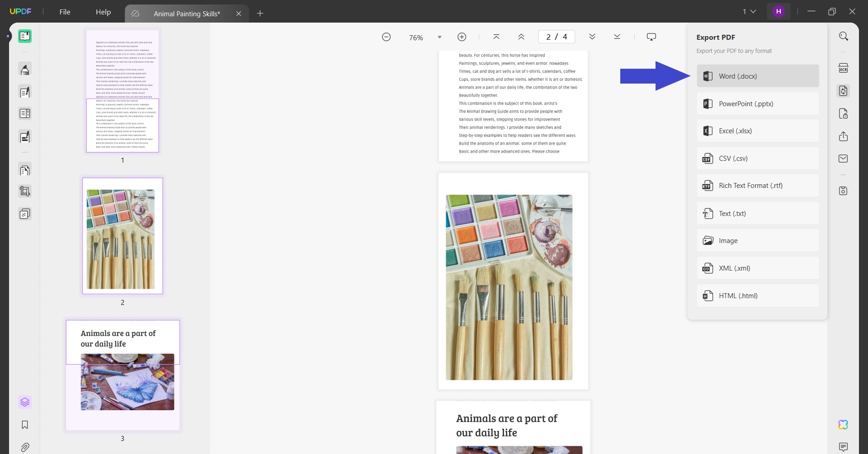Open the Attachments paperclip panel
This screenshot has height=454, width=868.
(25, 447)
